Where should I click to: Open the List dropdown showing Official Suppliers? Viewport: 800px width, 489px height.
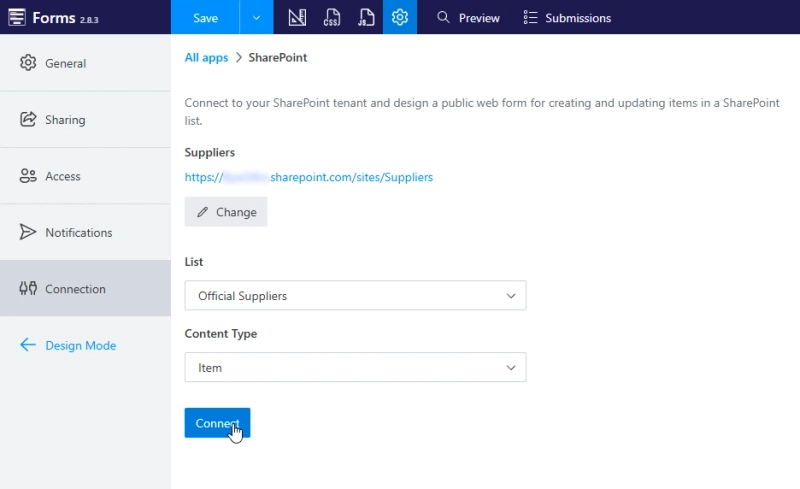355,296
